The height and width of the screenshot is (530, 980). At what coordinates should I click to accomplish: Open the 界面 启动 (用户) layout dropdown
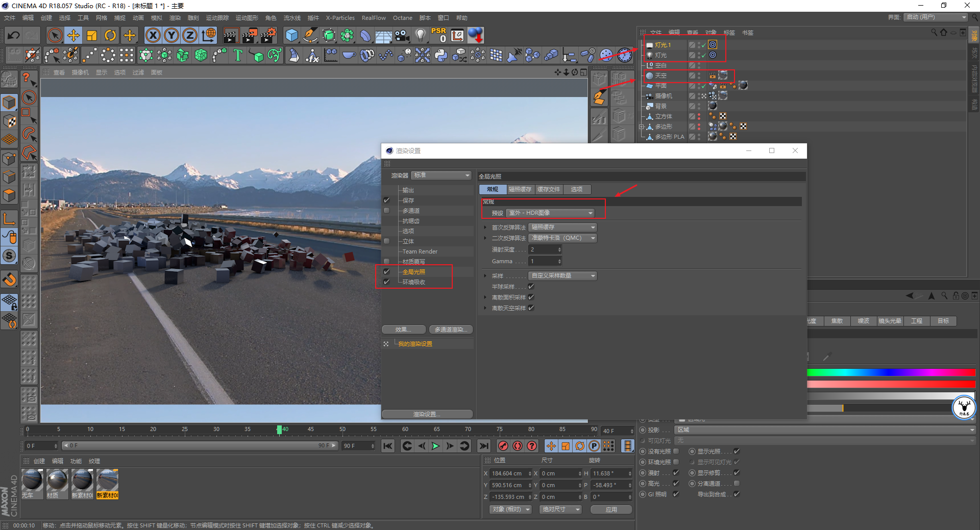coord(936,17)
